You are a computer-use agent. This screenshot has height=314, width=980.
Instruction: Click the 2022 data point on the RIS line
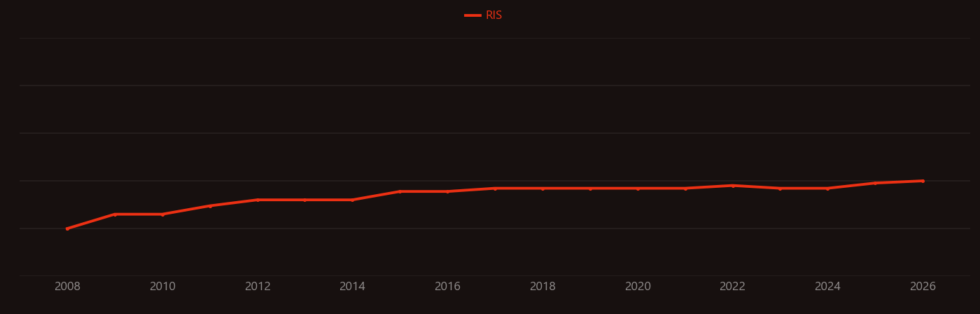click(x=733, y=186)
